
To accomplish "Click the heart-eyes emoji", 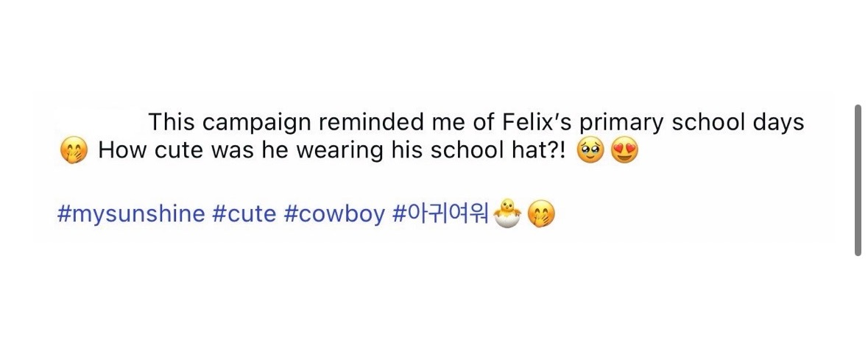I will click(624, 152).
